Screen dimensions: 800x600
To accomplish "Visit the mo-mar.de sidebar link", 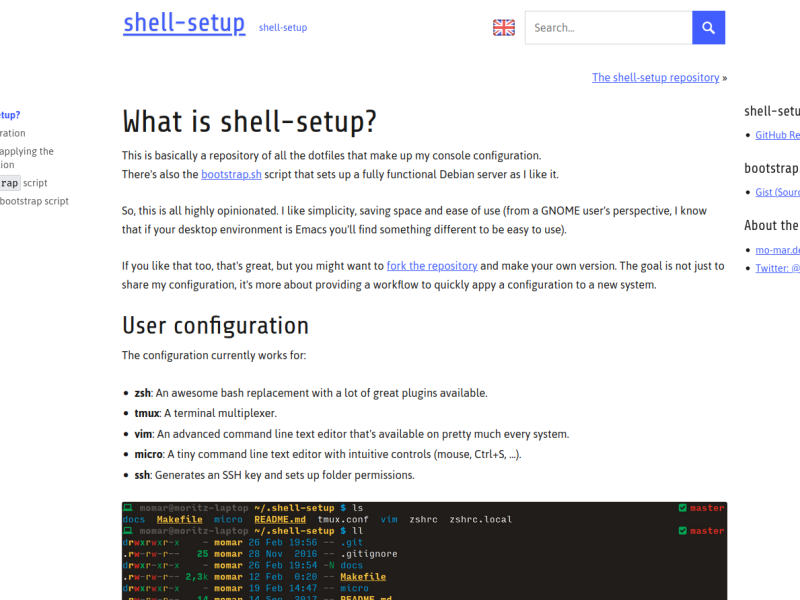I will pyautogui.click(x=777, y=250).
